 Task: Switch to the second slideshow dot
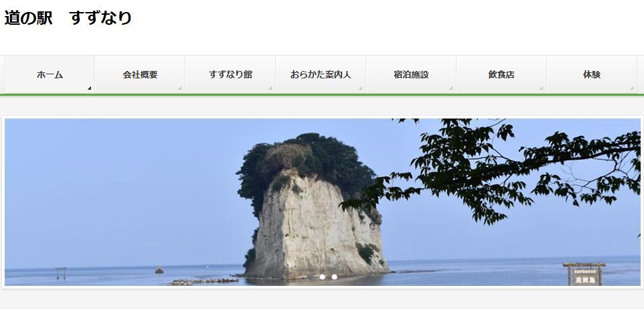tap(323, 277)
